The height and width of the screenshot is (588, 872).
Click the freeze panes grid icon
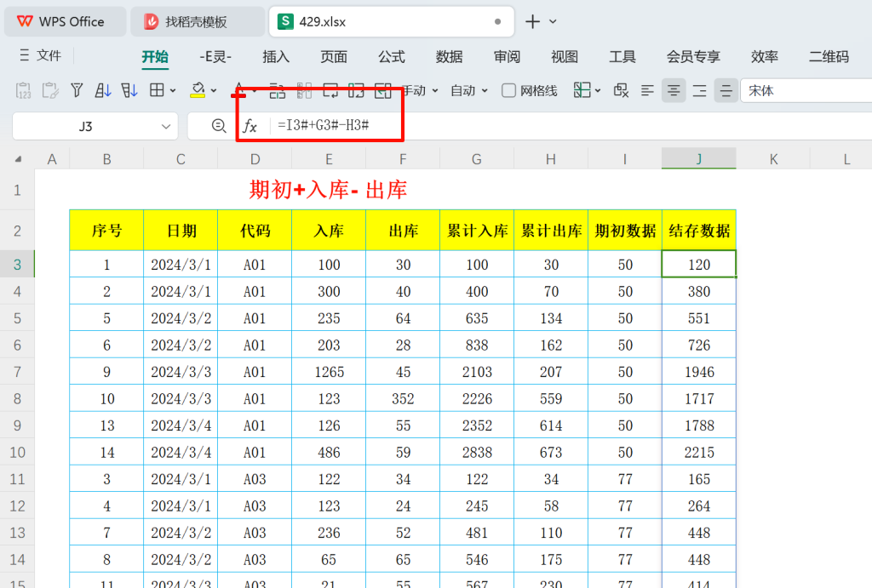582,90
